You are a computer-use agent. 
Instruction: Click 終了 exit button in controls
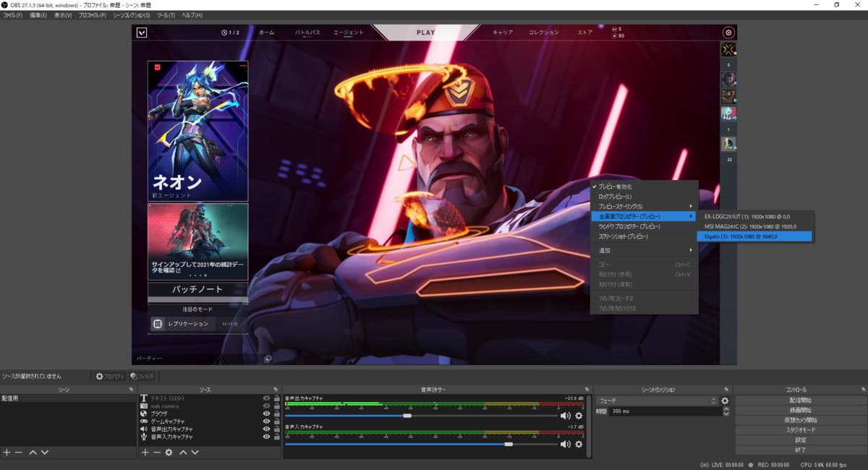(x=800, y=450)
